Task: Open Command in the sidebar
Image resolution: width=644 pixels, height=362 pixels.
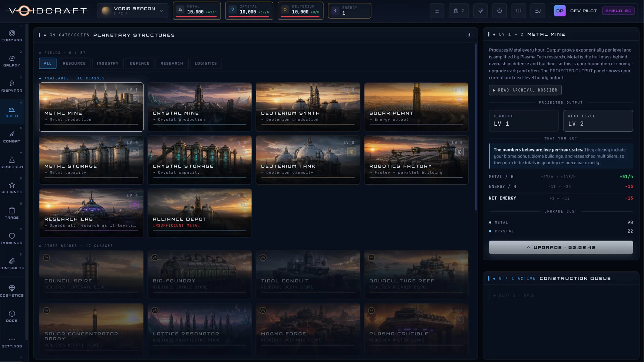Action: pos(12,36)
